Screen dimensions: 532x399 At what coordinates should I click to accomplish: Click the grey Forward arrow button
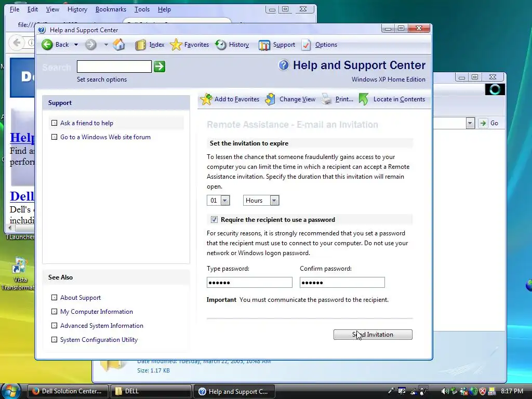tap(90, 45)
